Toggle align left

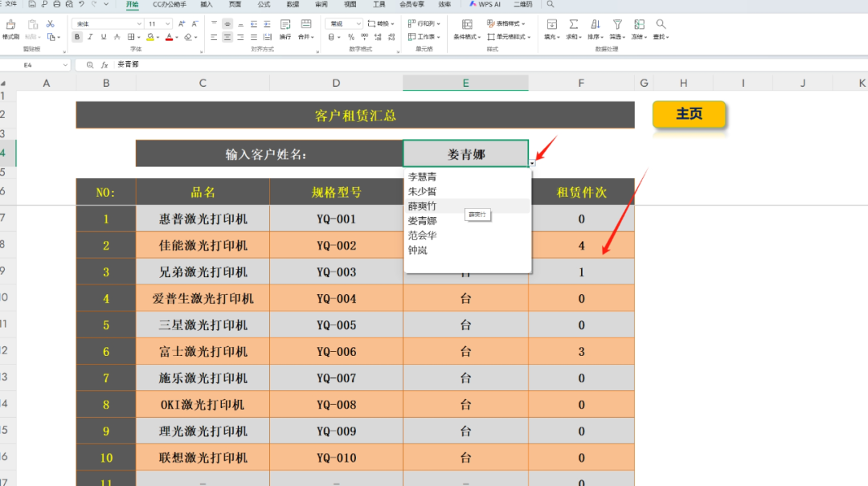pos(214,37)
